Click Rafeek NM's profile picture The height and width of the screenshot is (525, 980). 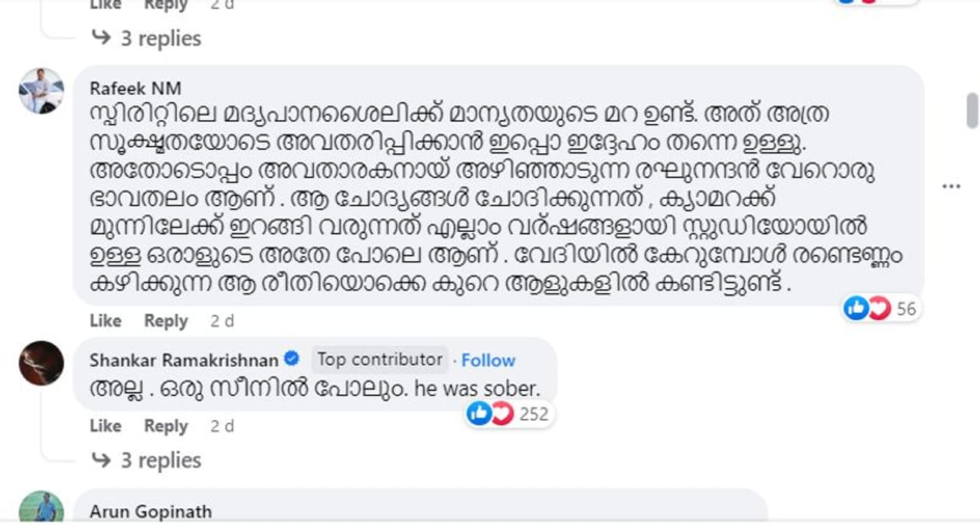41,91
